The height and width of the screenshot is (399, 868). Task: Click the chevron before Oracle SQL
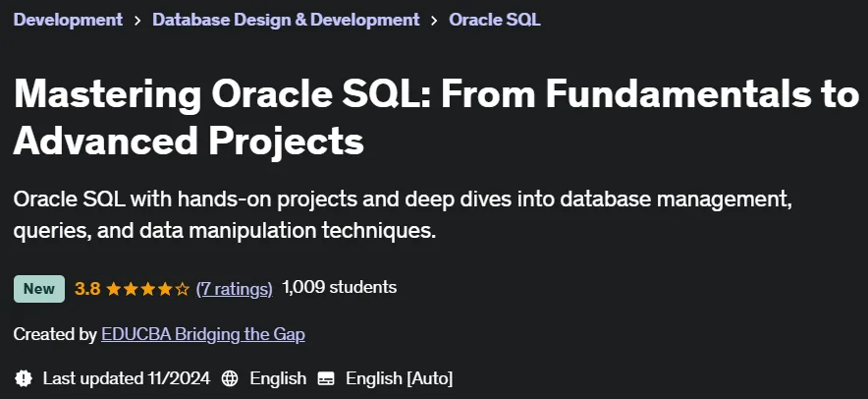pyautogui.click(x=434, y=21)
